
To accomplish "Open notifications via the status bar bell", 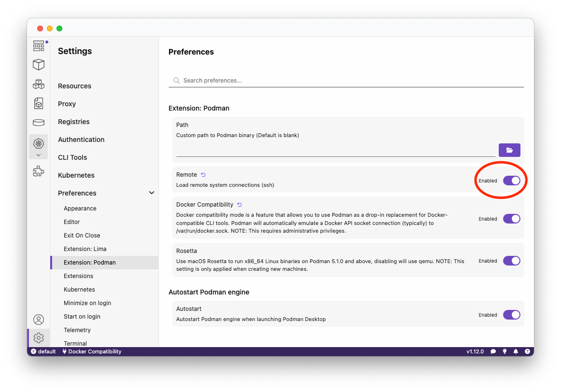I will pos(516,351).
